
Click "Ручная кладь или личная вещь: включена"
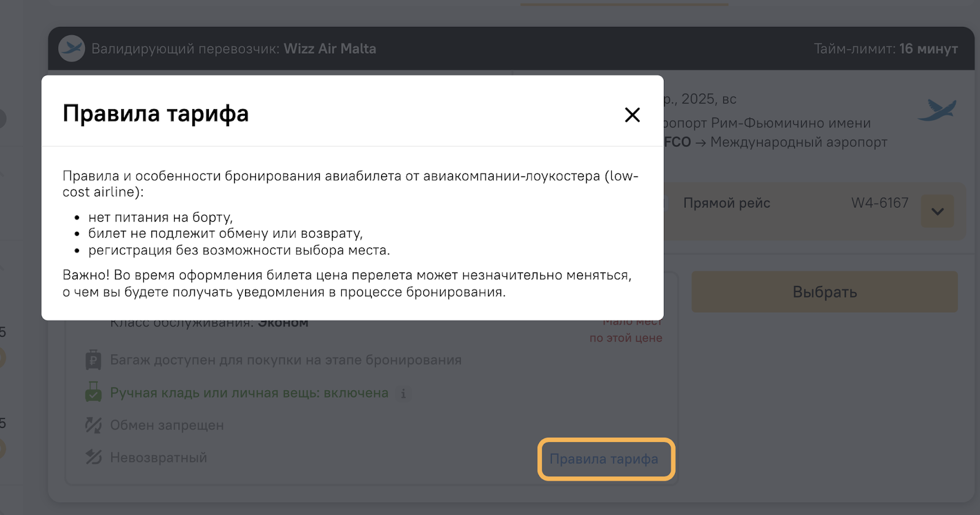coord(249,393)
